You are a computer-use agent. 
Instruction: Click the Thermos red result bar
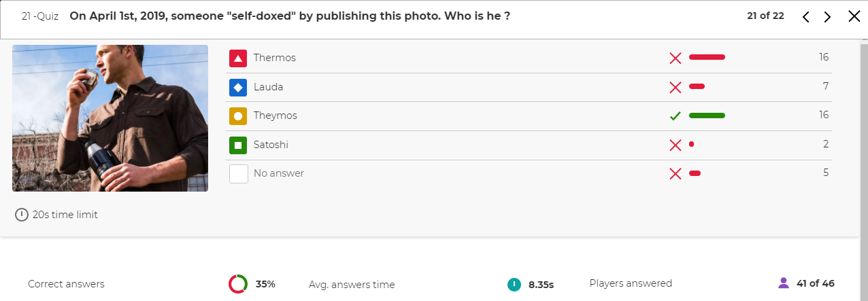click(707, 57)
